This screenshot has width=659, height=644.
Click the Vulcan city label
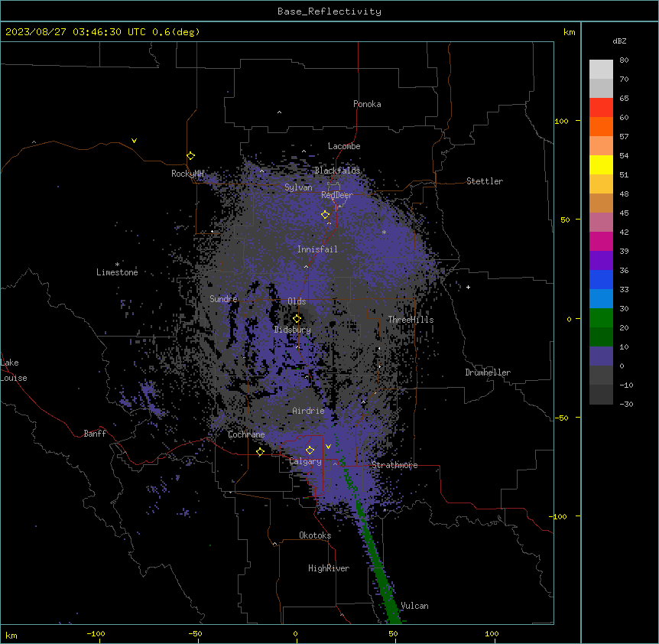[x=415, y=606]
